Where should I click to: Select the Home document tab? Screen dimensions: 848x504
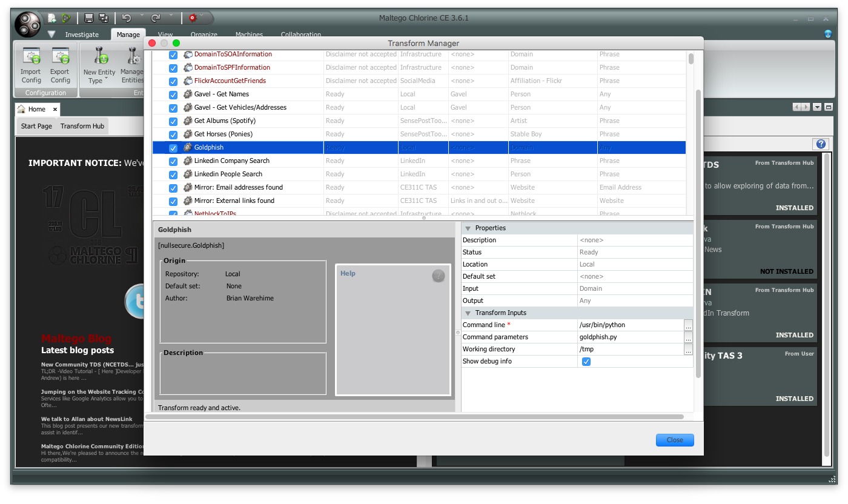(37, 109)
